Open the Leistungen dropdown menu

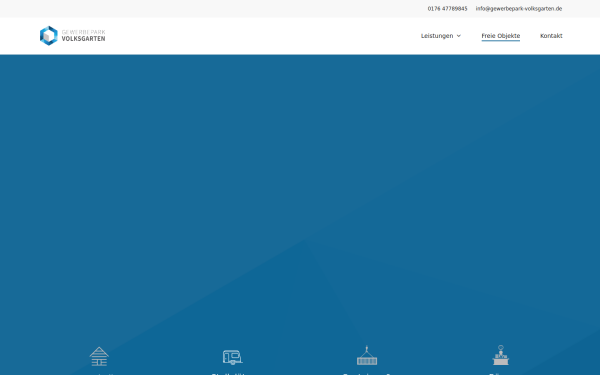[x=441, y=36]
